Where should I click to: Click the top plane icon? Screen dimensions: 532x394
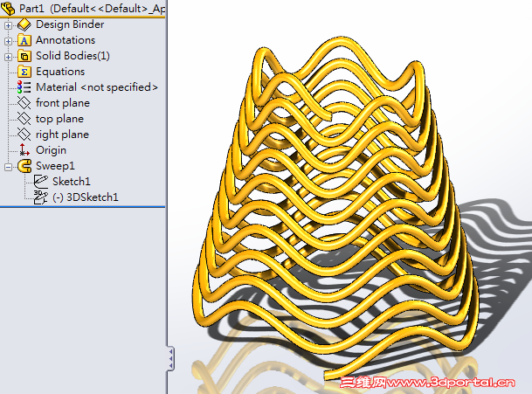click(x=24, y=119)
